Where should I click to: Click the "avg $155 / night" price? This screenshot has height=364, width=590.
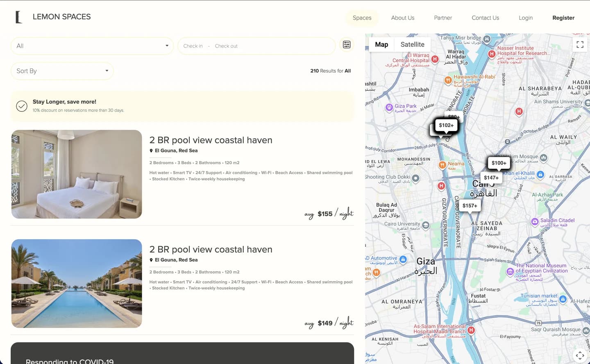[x=329, y=213]
